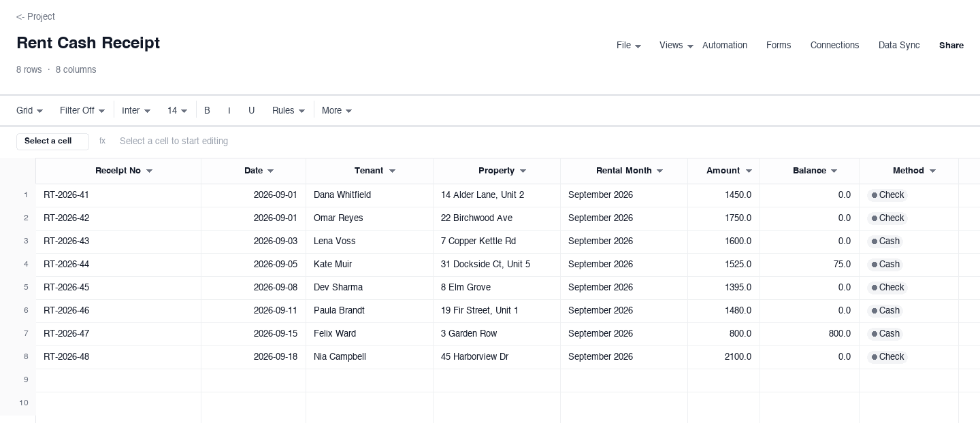Select Rental Month cell in Felix Ward row
980x423 pixels.
(624, 334)
